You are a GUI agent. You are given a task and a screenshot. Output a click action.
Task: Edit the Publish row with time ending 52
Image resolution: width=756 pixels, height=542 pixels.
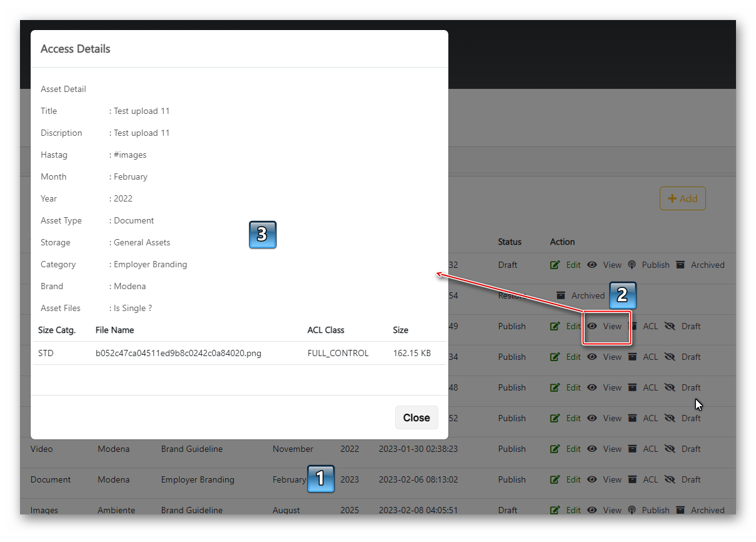point(565,418)
